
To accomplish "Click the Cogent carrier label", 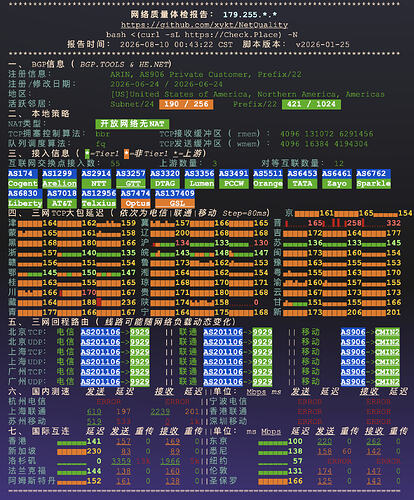I will coord(23,183).
